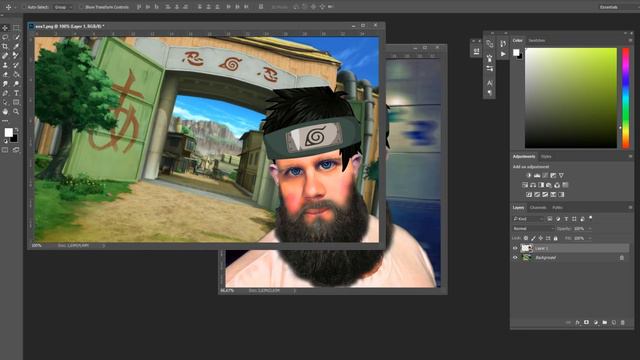This screenshot has height=360, width=640.
Task: Select the Color tab
Action: click(518, 40)
